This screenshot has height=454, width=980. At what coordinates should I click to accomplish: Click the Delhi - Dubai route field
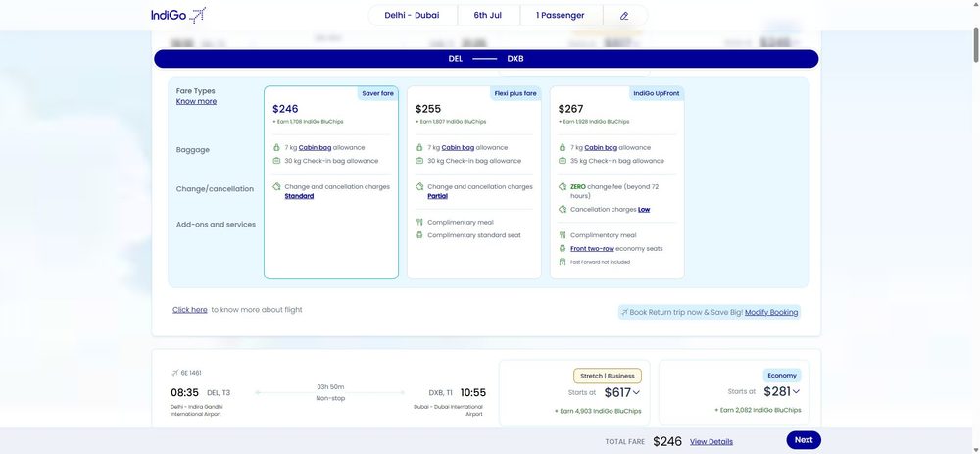(412, 15)
